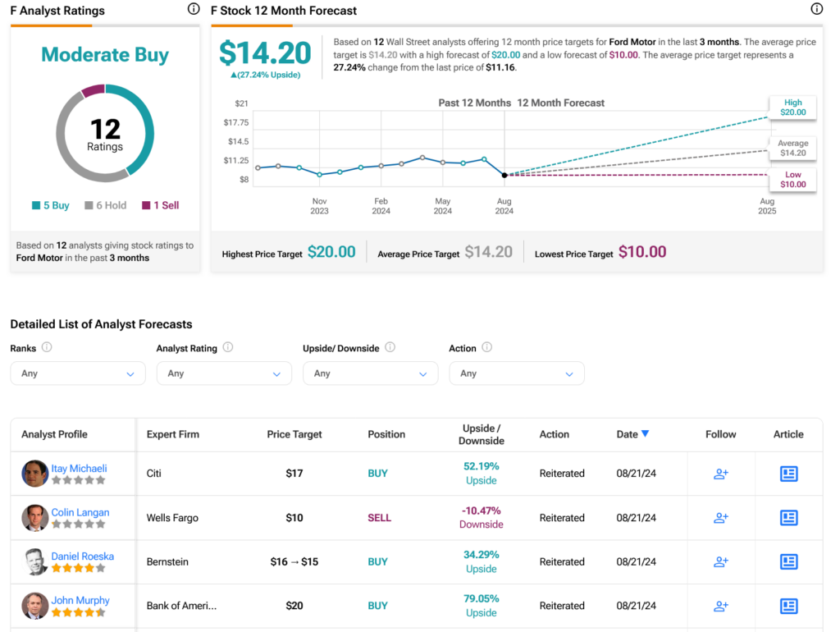The height and width of the screenshot is (632, 840).
Task: Follow analyst John Murphy
Action: (x=720, y=606)
